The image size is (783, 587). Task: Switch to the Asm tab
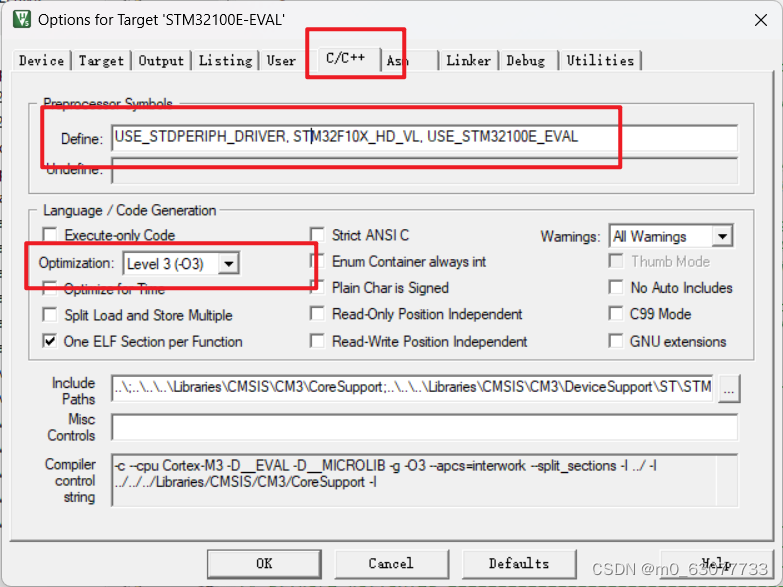pyautogui.click(x=409, y=61)
